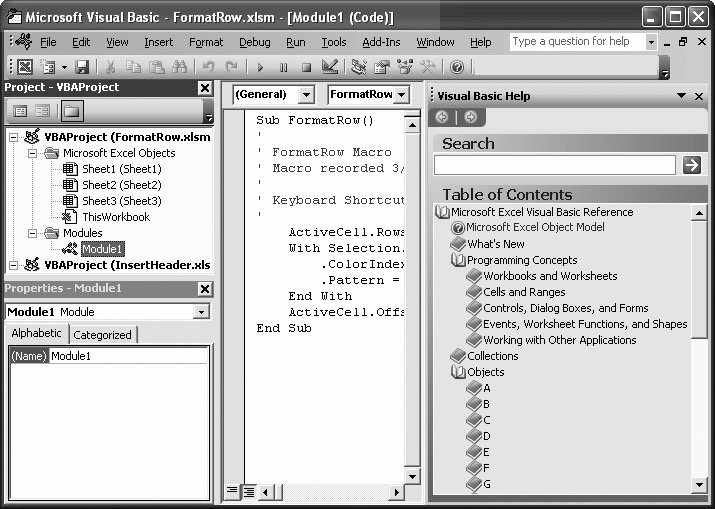Screen dimensions: 715x509
Task: Open the Project Explorer from the toolbar
Action: 358,67
